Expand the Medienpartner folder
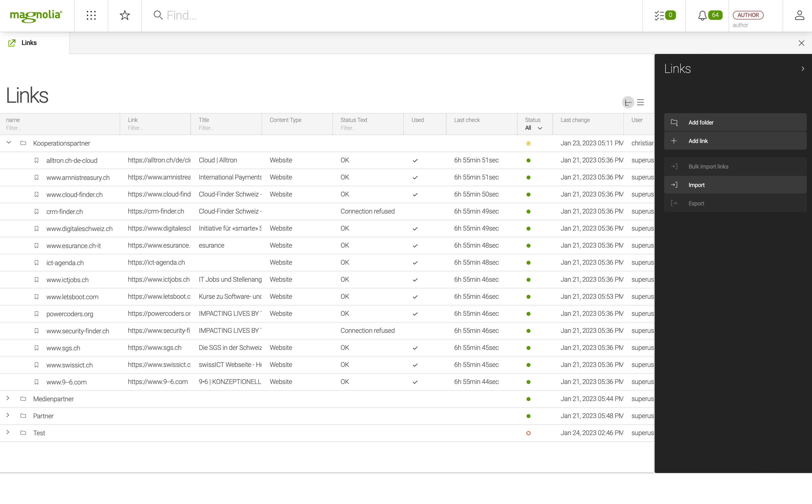 click(x=8, y=398)
